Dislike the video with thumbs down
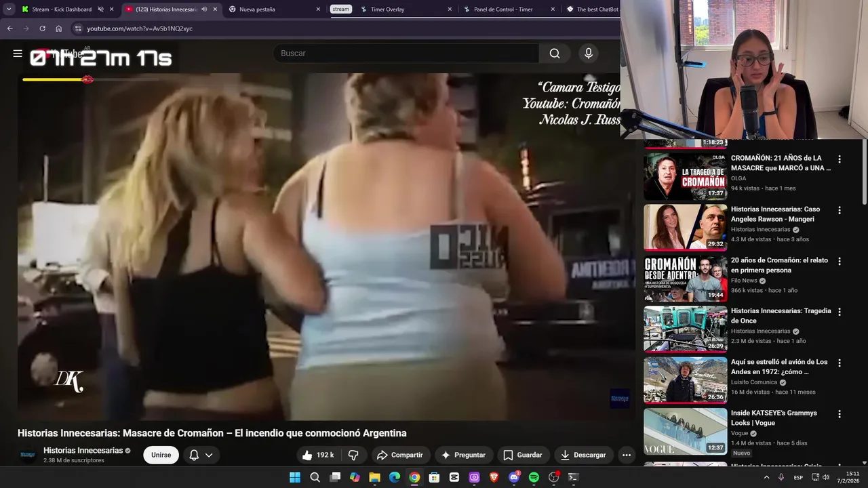 353,455
